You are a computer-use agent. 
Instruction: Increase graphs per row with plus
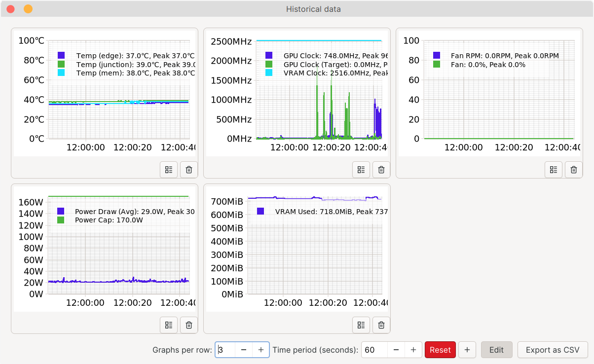pos(261,350)
